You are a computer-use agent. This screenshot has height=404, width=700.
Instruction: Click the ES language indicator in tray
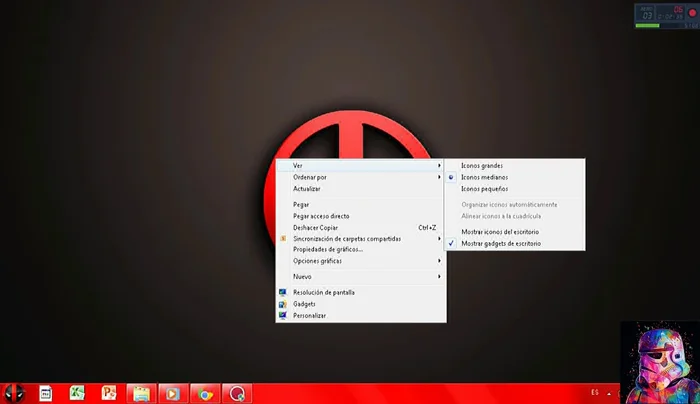[x=595, y=392]
